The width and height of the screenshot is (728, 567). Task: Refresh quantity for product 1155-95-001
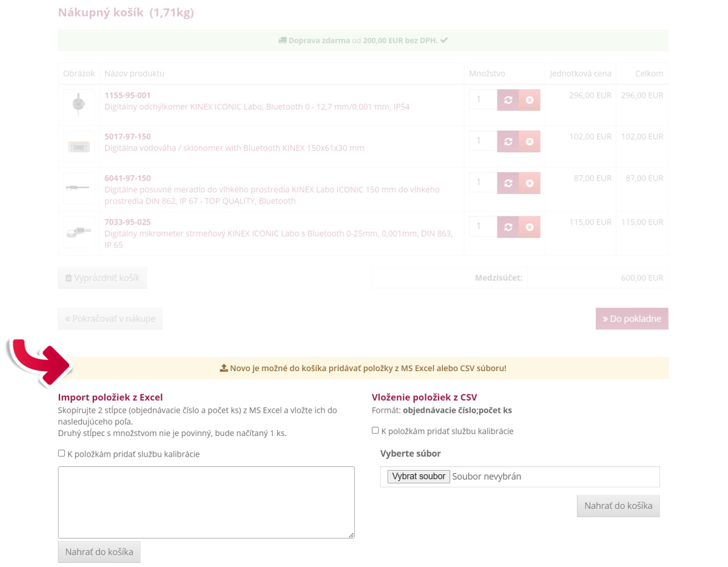[508, 100]
